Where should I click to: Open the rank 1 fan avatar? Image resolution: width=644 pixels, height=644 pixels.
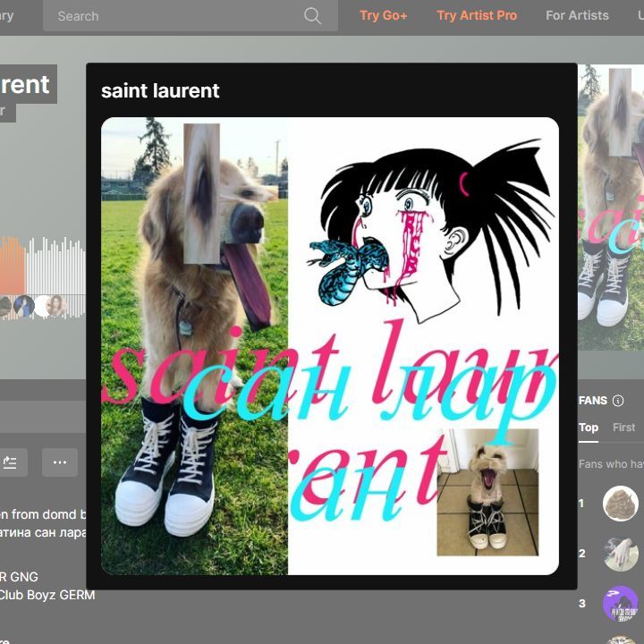(620, 504)
